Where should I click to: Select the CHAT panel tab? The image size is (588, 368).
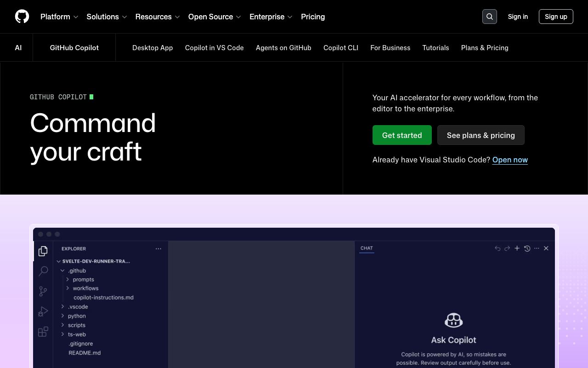tap(367, 248)
